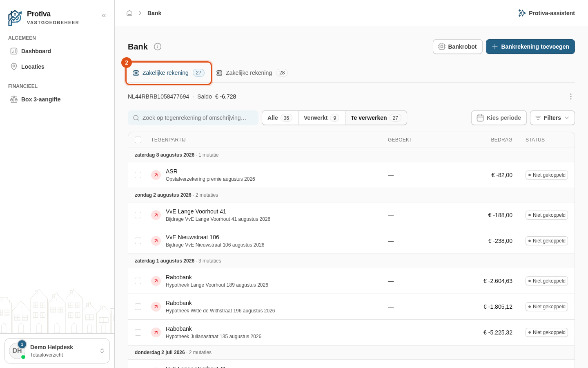Click the IBAN NL44RBRB1058477694

click(158, 96)
